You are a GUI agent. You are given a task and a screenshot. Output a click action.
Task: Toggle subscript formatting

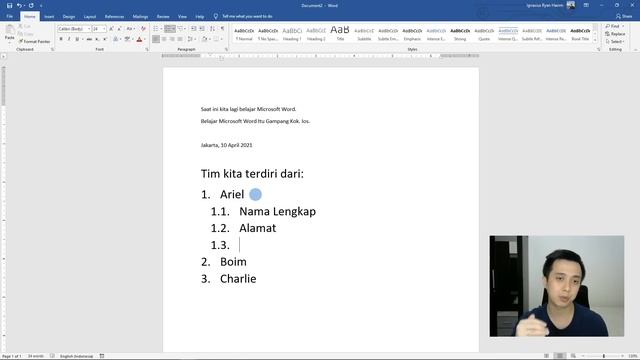tap(97, 39)
